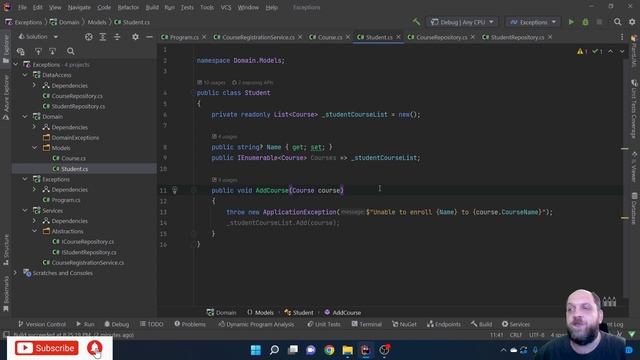Screen dimensions: 640x360
Task: Open the Bookmarks sidebar tool window
Action: coord(6,294)
